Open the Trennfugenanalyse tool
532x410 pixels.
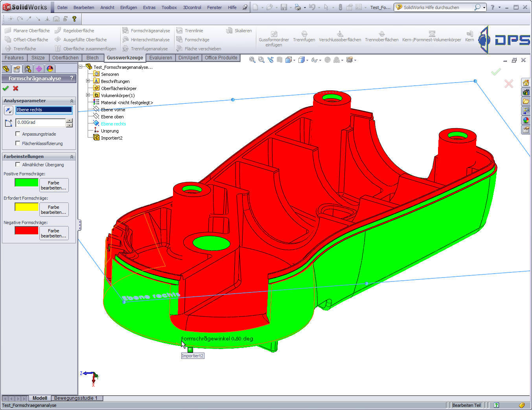coord(125,49)
